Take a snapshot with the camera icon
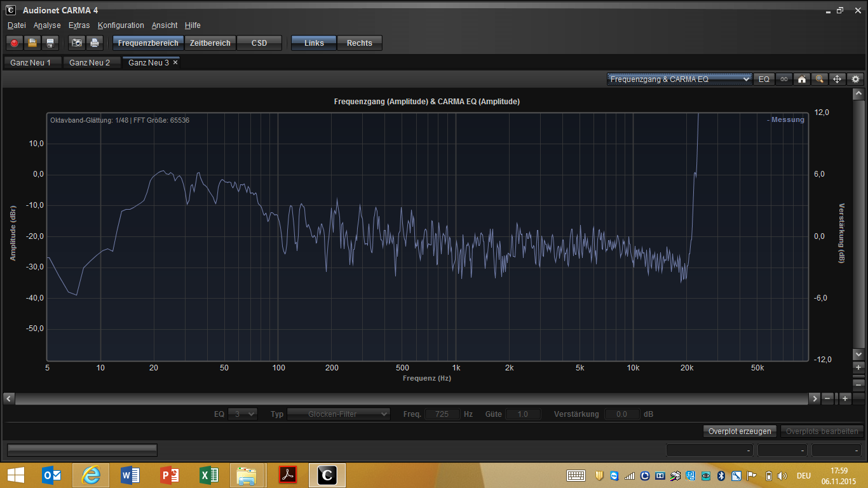Viewport: 868px width, 488px height. [x=77, y=43]
